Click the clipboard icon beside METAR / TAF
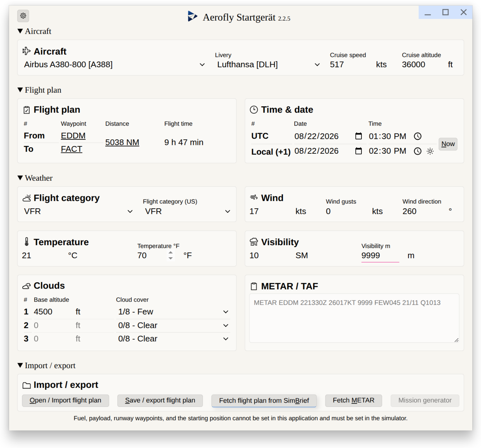The width and height of the screenshot is (481, 448). point(254,286)
